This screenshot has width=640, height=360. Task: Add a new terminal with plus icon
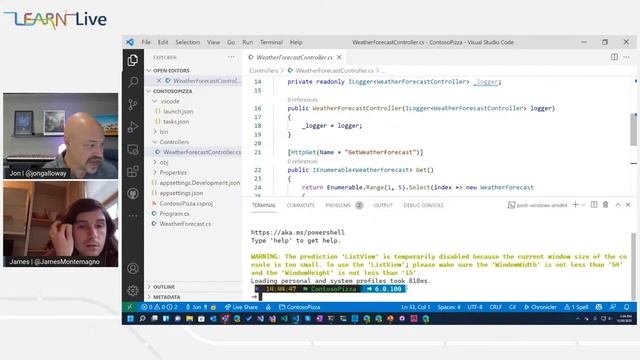click(x=575, y=205)
